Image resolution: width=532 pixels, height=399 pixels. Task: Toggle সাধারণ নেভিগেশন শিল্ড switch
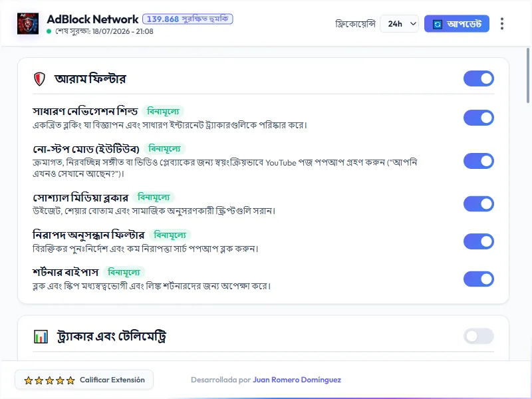coord(478,118)
